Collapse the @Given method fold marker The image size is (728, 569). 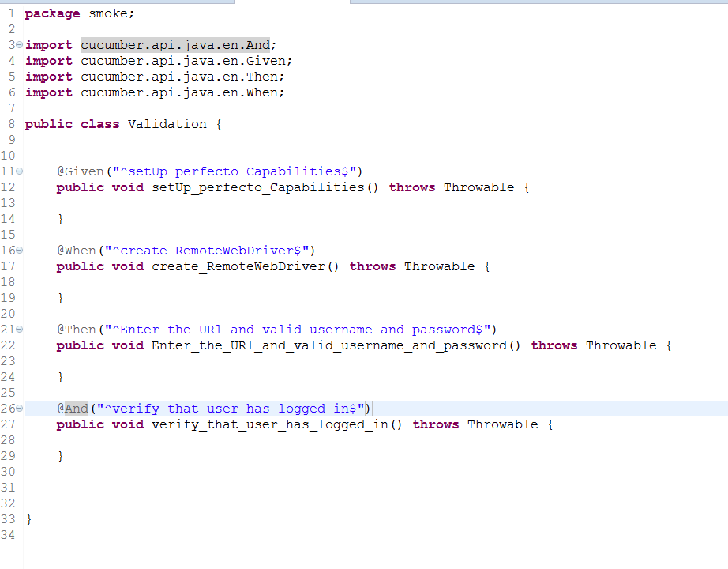point(19,172)
